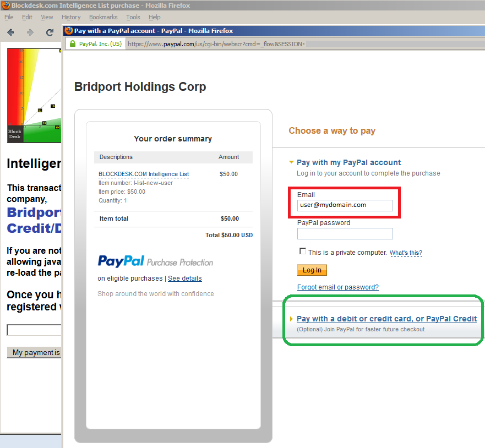Check 'This is a private computer' box

click(302, 252)
